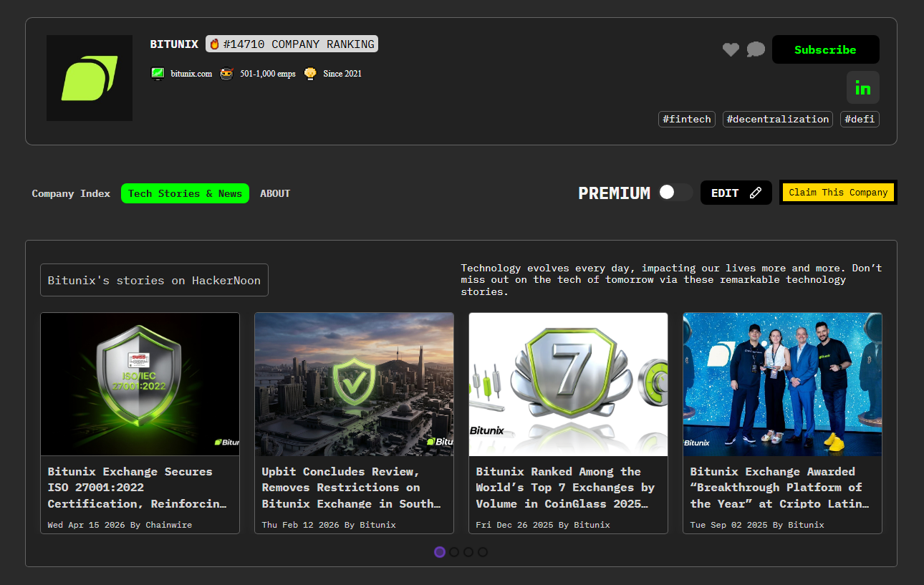Open the ISO 27001:2022 shield thumbnail

pos(140,385)
